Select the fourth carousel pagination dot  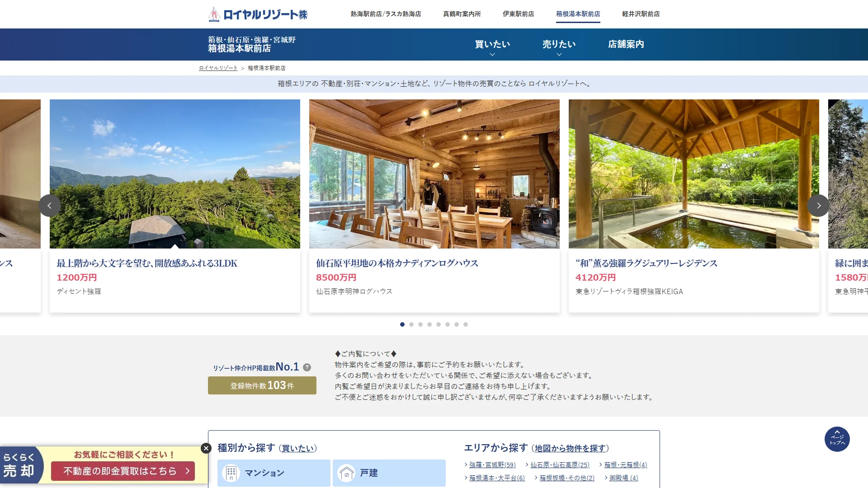point(429,324)
